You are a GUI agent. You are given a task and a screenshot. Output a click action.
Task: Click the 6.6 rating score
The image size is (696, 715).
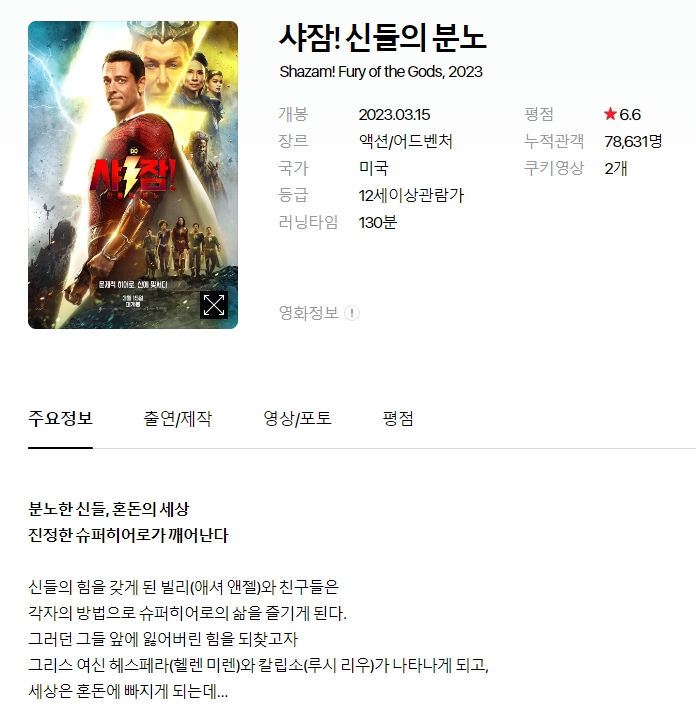click(x=630, y=114)
